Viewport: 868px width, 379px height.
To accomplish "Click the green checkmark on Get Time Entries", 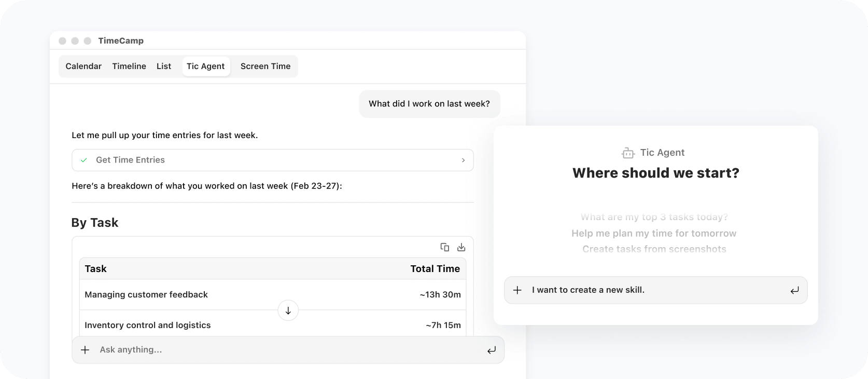I will point(84,160).
